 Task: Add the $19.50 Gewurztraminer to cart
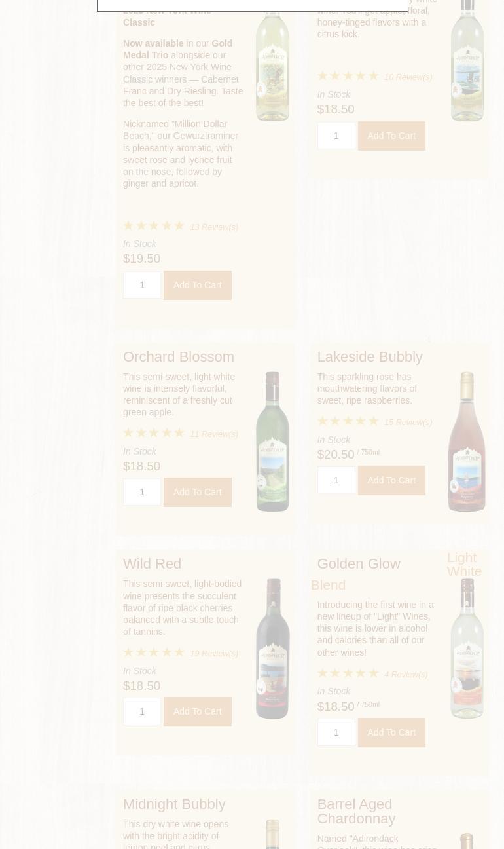(197, 285)
